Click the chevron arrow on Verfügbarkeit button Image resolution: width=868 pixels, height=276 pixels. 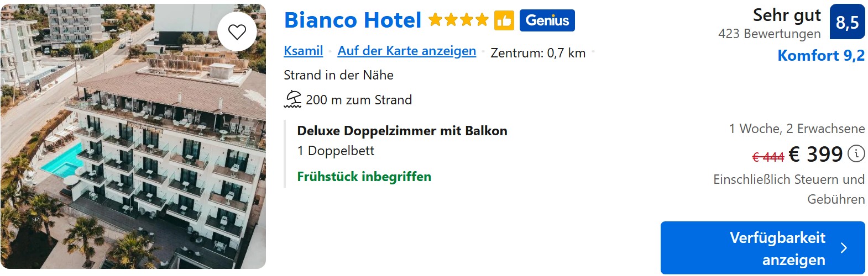pyautogui.click(x=844, y=248)
